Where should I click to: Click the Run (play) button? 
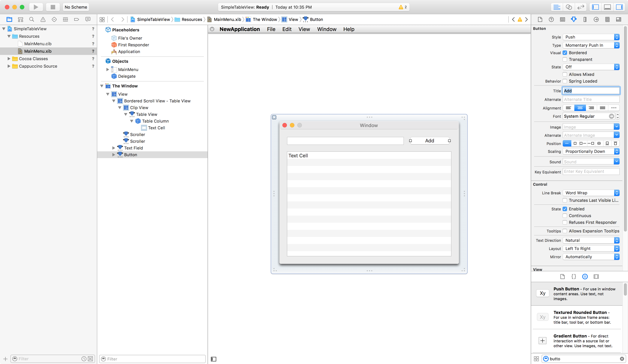click(36, 7)
